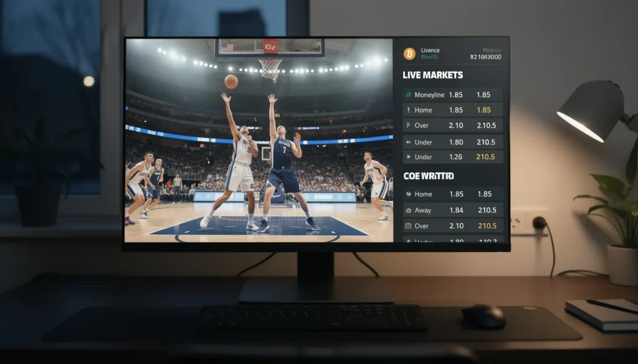Click the round icon beside Home under COE WRITTD
638x364 pixels.
[409, 194]
